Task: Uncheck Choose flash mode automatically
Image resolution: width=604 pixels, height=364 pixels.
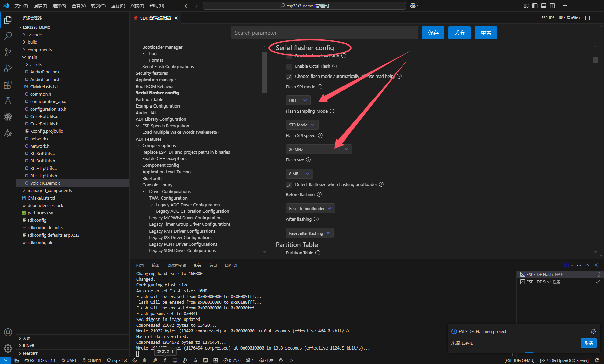Action: click(x=289, y=77)
